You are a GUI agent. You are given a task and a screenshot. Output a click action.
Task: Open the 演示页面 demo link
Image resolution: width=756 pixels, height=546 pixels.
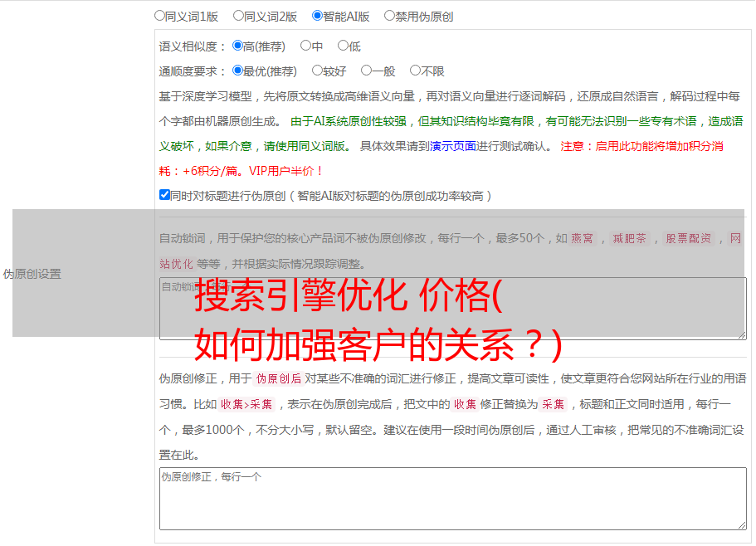[x=452, y=146]
